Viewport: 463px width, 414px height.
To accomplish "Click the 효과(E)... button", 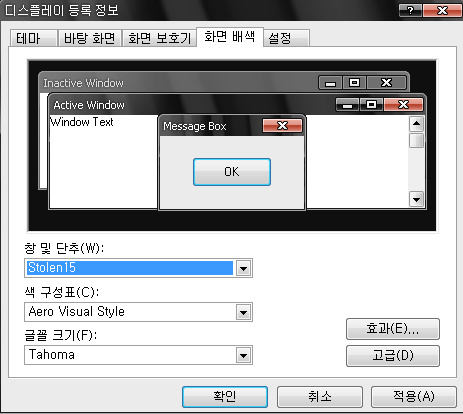I will pos(393,329).
